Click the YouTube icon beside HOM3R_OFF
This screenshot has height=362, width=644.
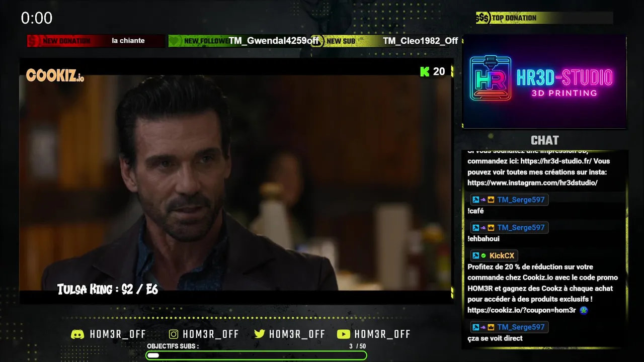(343, 334)
